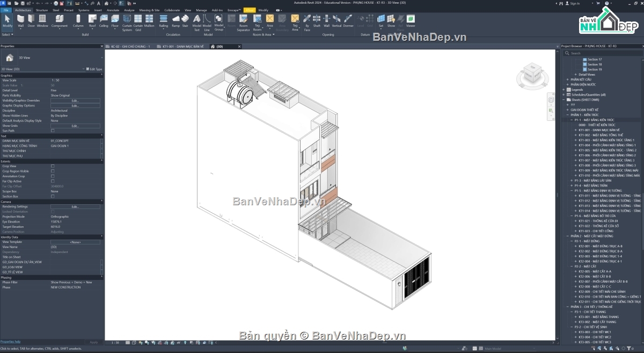Toggle the Crop Region Visible checkbox
Screen dimensions: 644x353
click(x=53, y=171)
